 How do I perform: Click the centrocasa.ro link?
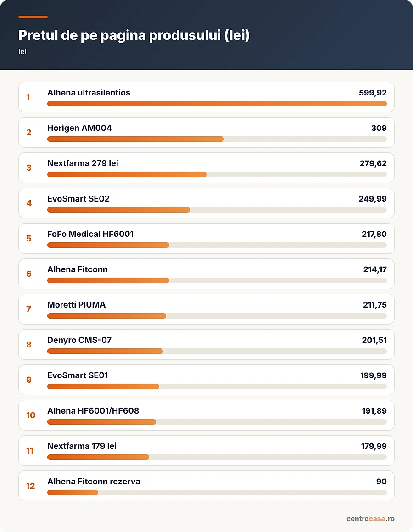point(370,519)
